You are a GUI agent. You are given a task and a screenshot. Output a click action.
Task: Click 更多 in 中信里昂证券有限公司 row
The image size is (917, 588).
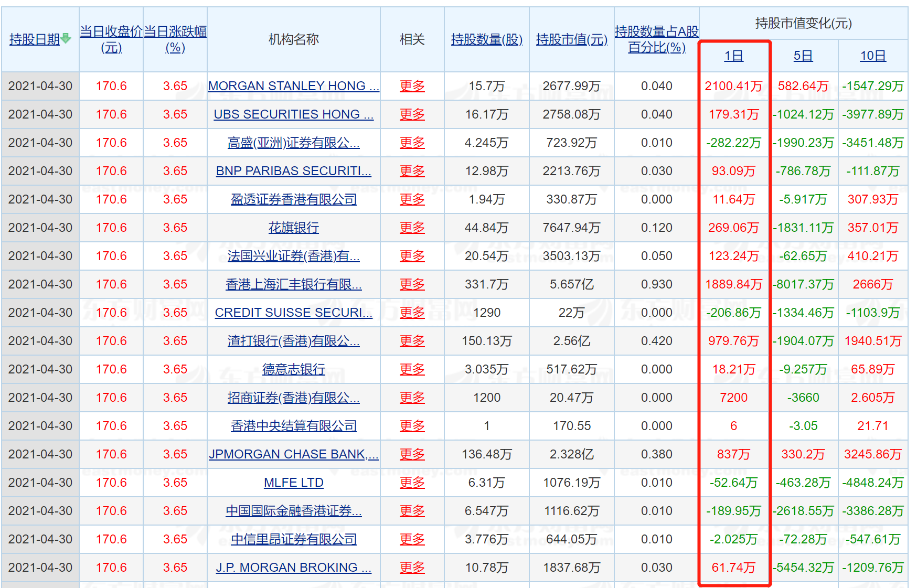(x=412, y=539)
